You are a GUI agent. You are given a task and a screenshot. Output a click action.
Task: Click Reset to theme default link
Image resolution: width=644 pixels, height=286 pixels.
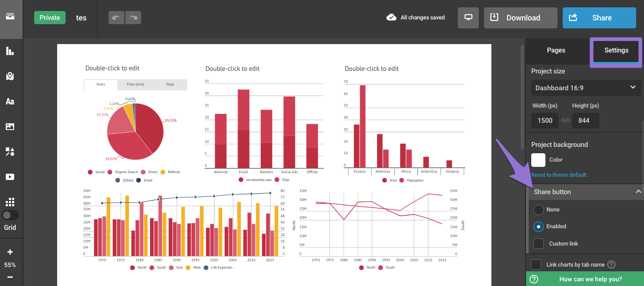(x=559, y=175)
